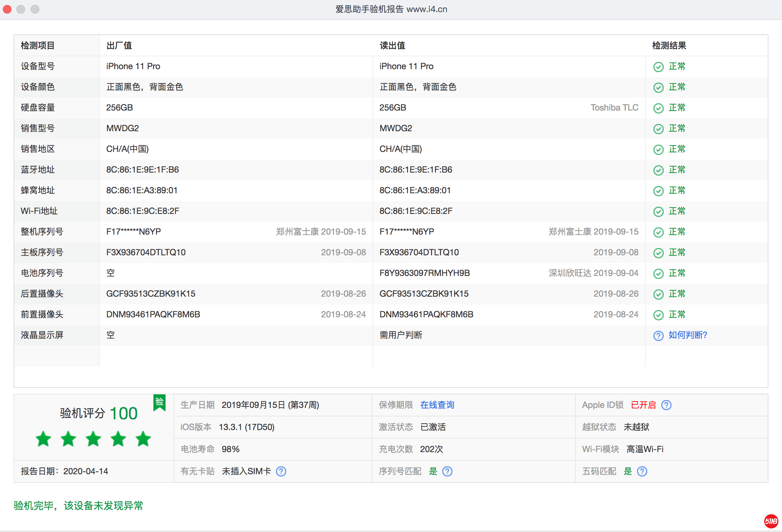Screen dimensions: 782x532
Task: Open the 在线查询 warranty link
Action: point(437,405)
